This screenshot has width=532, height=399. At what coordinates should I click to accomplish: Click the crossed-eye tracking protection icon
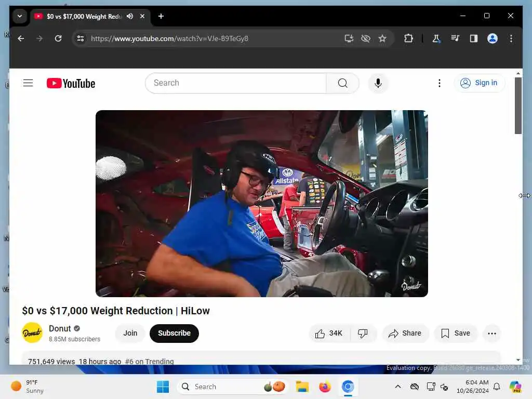pos(366,38)
